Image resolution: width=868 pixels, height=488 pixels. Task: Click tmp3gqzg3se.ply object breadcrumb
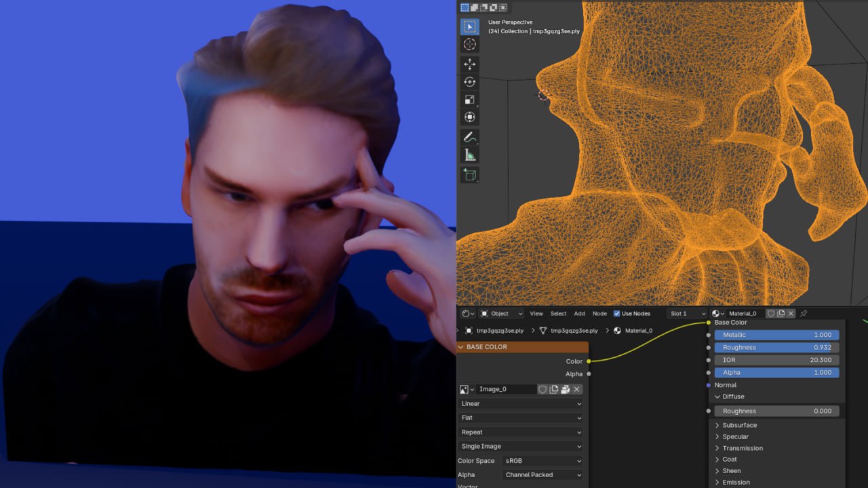pyautogui.click(x=496, y=331)
